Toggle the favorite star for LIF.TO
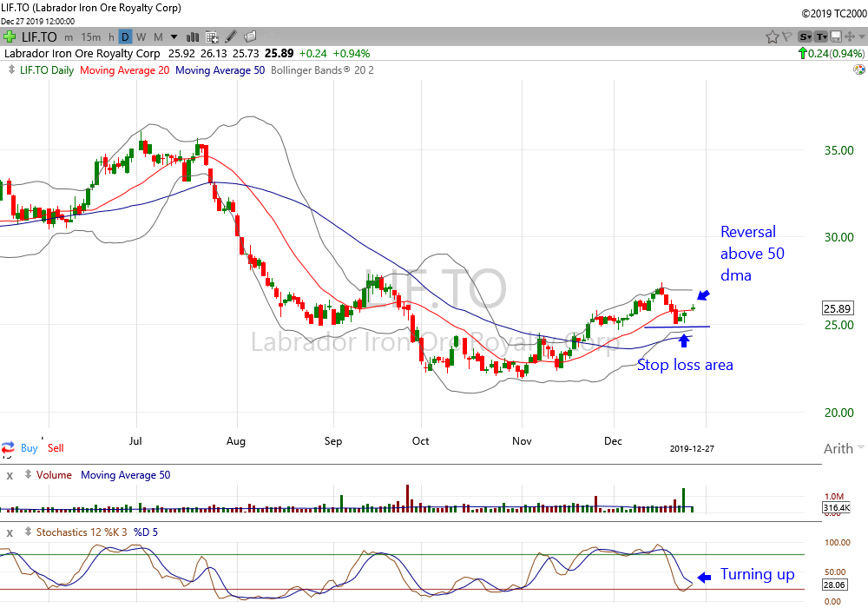The height and width of the screenshot is (608, 868). [x=772, y=37]
